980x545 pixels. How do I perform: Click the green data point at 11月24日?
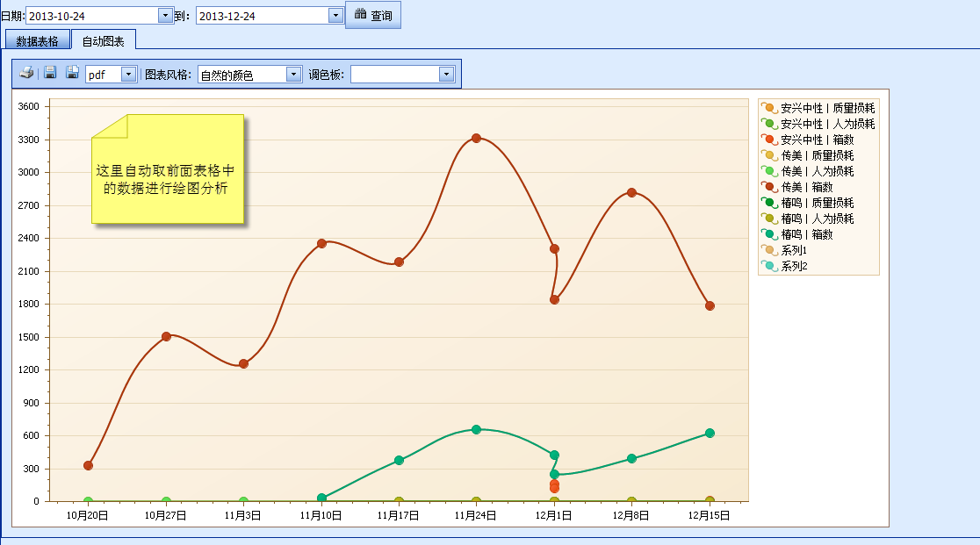click(x=476, y=429)
